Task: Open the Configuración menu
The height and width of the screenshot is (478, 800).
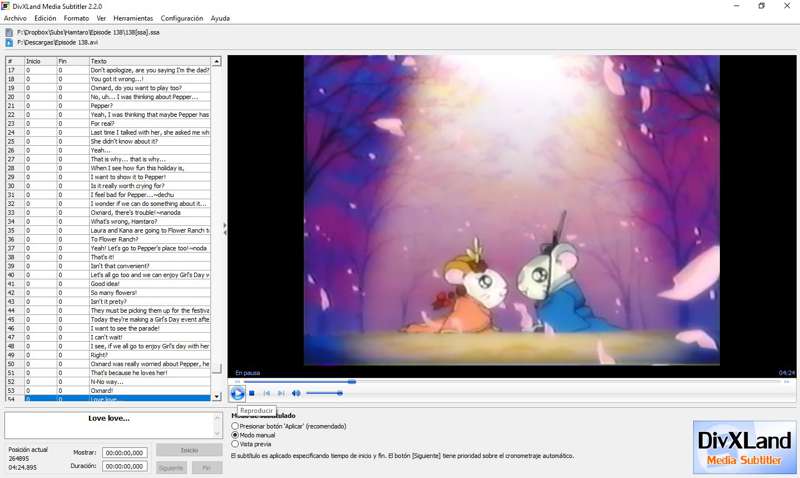Action: (182, 18)
